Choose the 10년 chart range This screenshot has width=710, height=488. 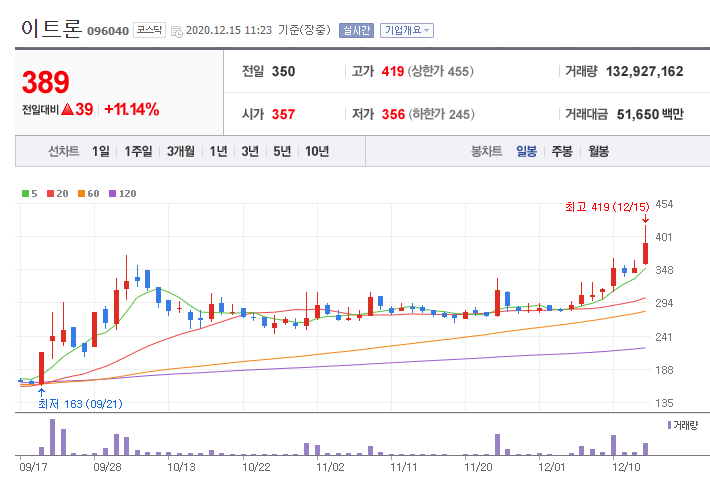tap(317, 151)
